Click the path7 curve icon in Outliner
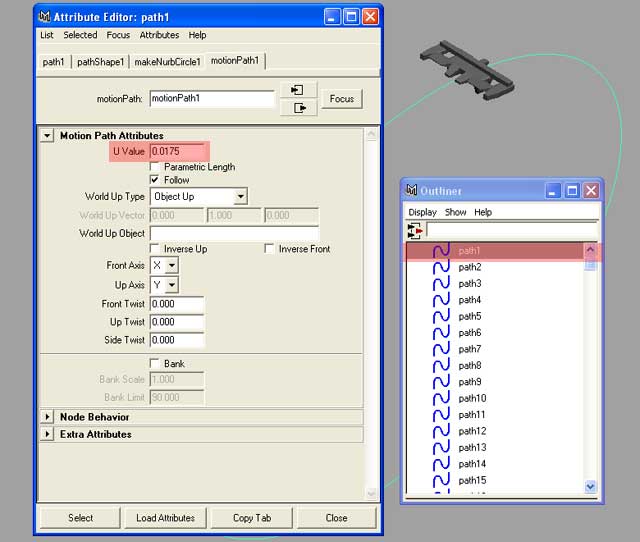The image size is (640, 542). point(441,349)
